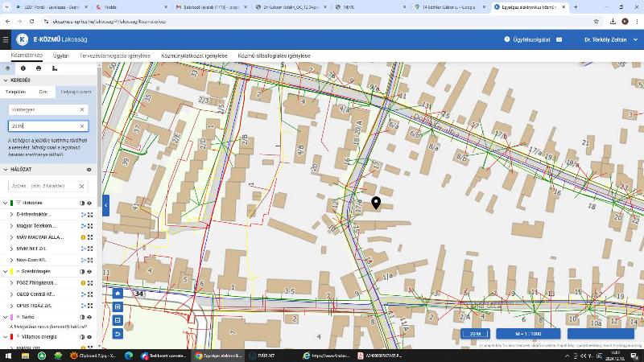Click the helyrajzi szám input field
The image size is (644, 362).
tap(48, 126)
